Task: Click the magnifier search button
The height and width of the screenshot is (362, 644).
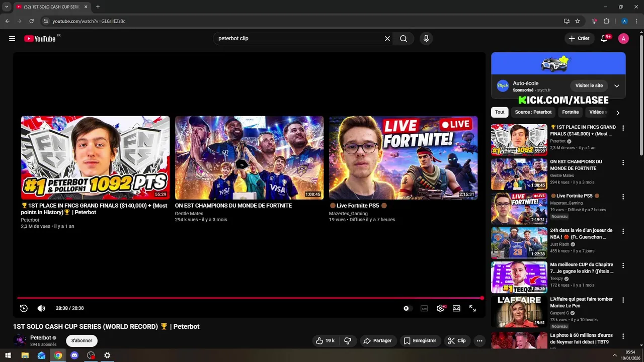Action: tap(404, 39)
